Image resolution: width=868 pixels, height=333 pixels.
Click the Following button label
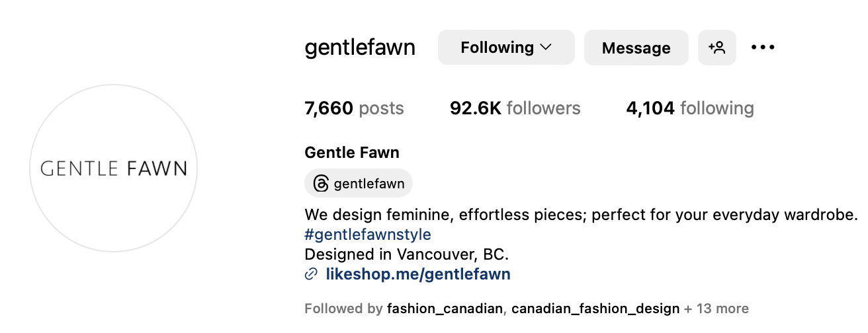497,48
